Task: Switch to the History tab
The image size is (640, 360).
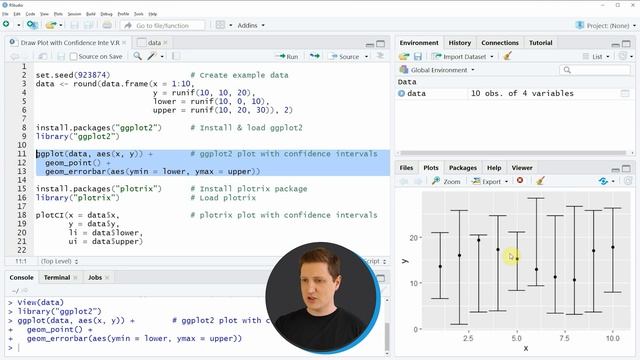Action: (460, 42)
